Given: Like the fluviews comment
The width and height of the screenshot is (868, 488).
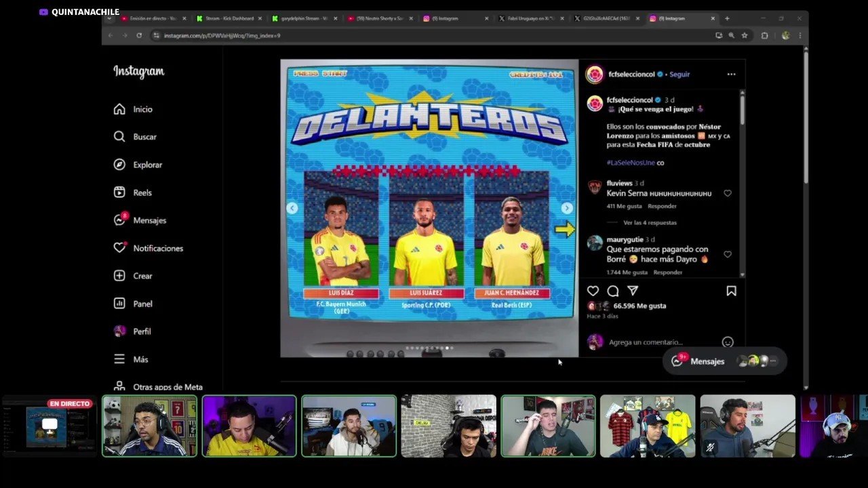Looking at the screenshot, I should [728, 193].
